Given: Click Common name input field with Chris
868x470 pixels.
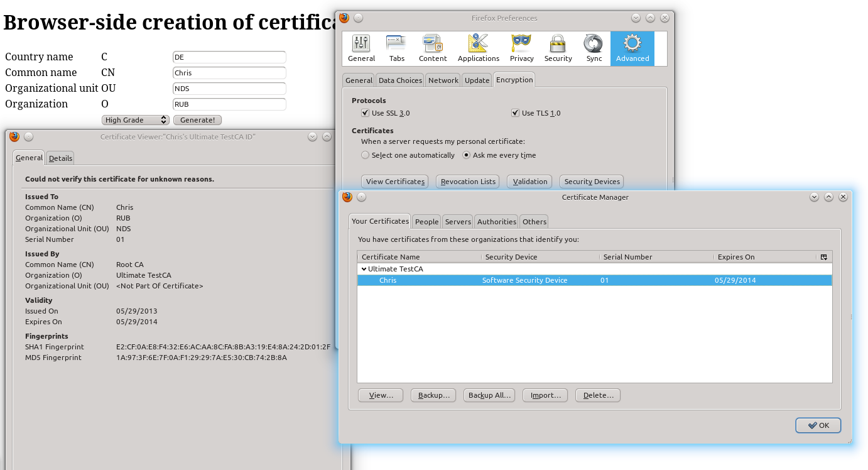Looking at the screenshot, I should [x=229, y=73].
